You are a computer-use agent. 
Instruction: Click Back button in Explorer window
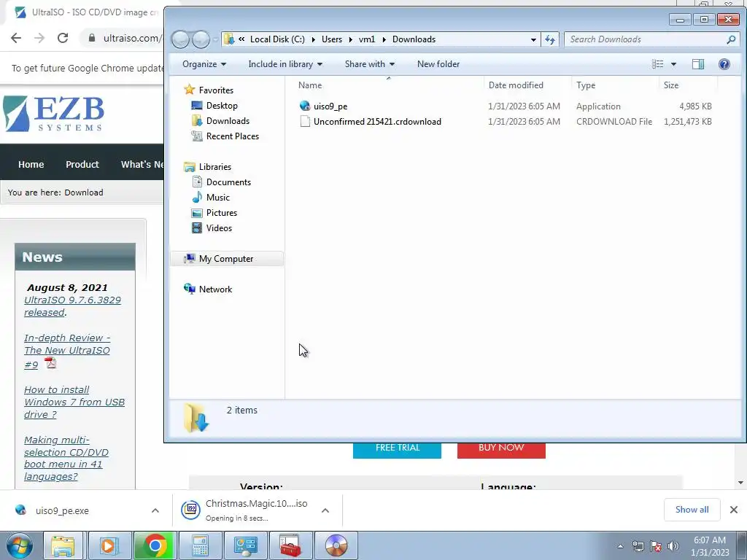181,39
